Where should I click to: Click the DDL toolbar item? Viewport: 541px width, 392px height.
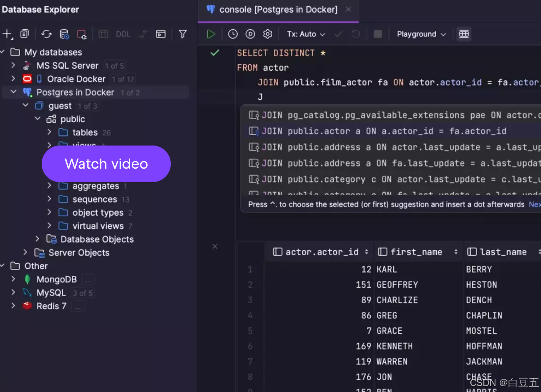(x=123, y=34)
